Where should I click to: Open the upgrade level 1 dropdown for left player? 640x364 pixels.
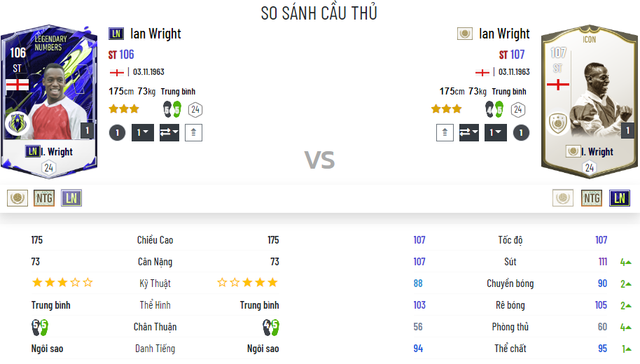coord(143,132)
